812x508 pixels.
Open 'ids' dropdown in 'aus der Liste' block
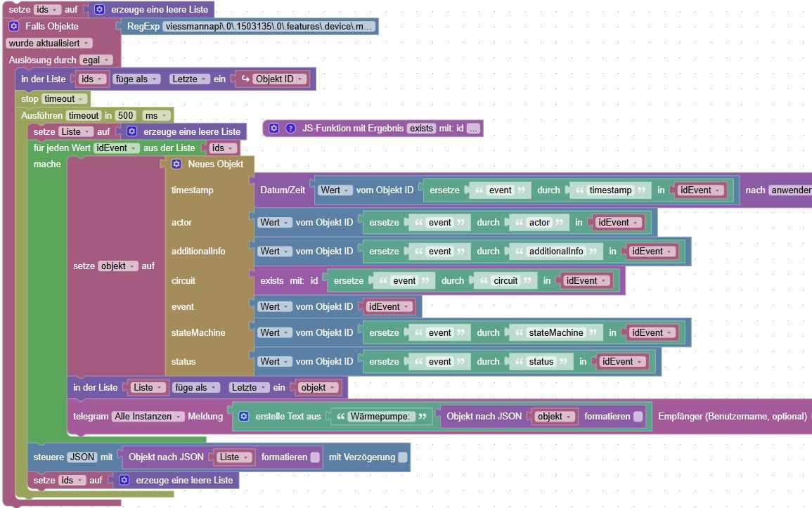[x=223, y=148]
